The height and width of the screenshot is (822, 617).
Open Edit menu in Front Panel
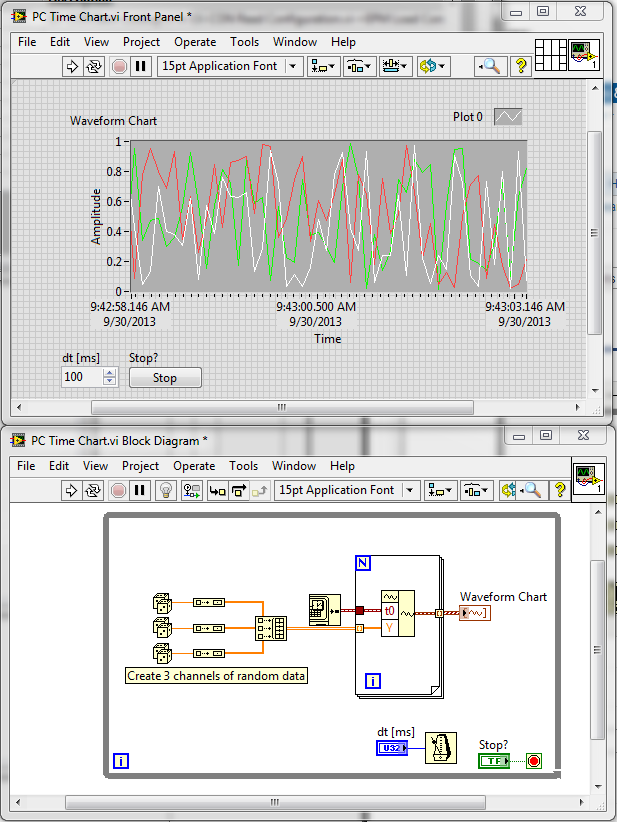coord(60,42)
